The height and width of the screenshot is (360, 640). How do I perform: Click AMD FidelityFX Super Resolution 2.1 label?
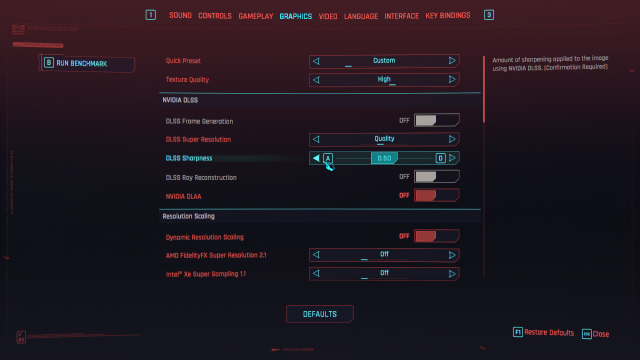coord(216,255)
